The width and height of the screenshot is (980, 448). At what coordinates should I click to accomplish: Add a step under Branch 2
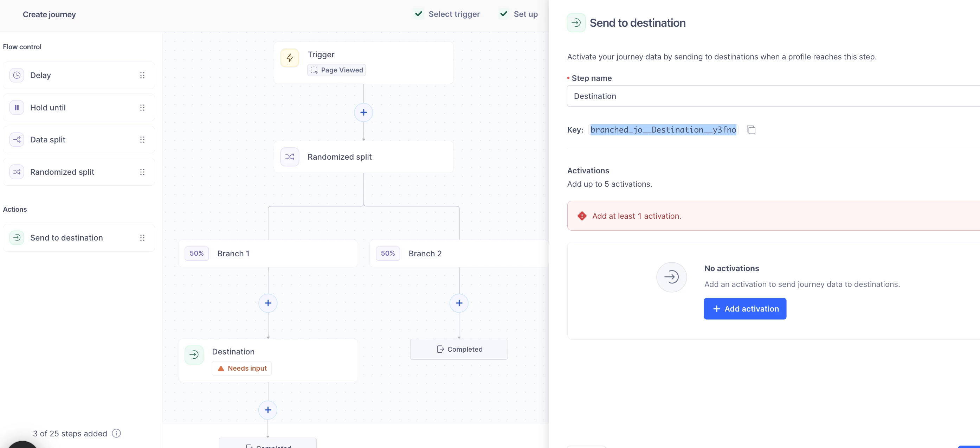[459, 303]
